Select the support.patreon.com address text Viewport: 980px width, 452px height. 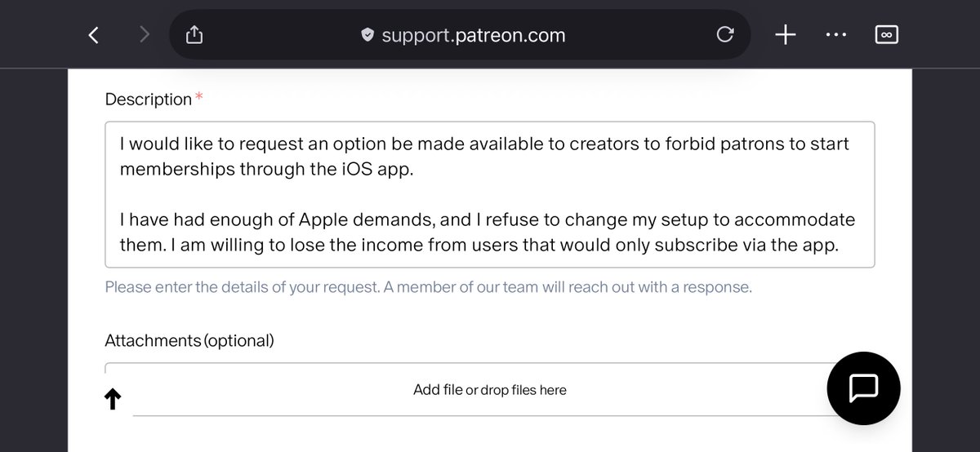tap(473, 35)
